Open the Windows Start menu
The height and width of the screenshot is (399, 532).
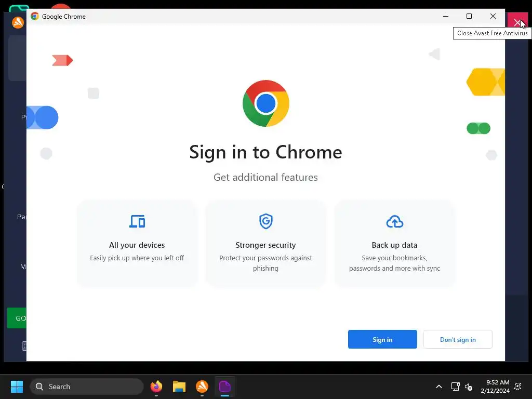17,387
